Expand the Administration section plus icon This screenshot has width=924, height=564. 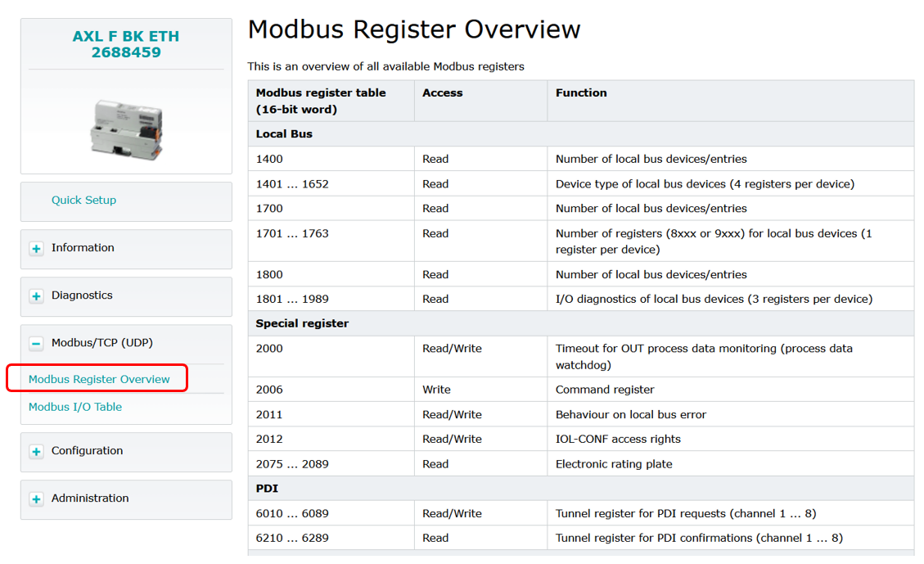[36, 499]
